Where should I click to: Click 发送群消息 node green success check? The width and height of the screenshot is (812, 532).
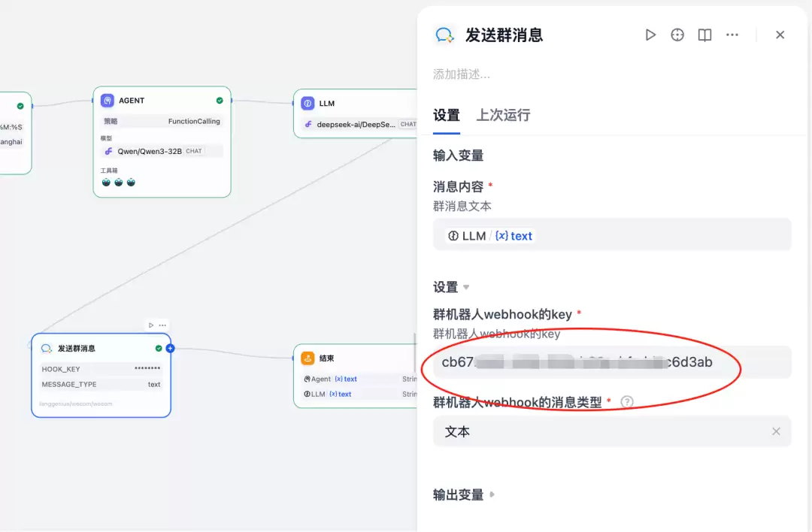tap(159, 349)
